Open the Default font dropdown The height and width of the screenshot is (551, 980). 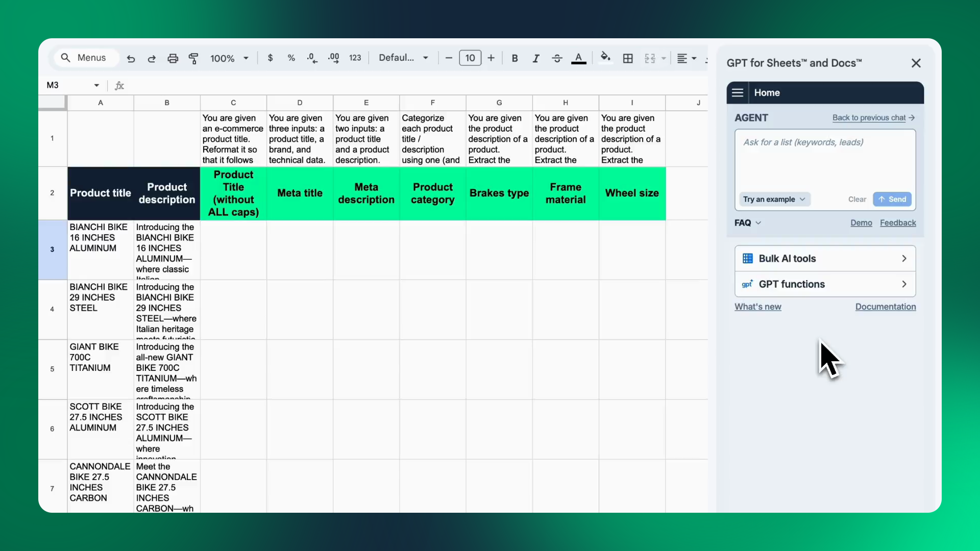[x=403, y=58]
